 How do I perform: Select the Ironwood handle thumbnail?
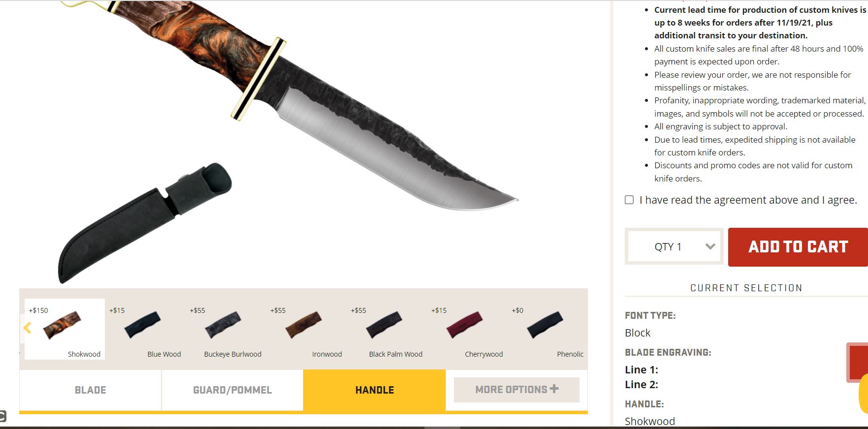(306, 329)
